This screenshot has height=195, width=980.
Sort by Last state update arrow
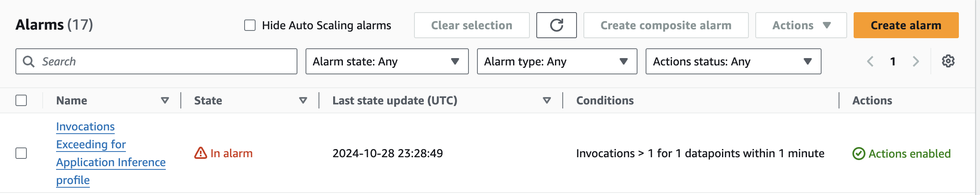[x=547, y=100]
